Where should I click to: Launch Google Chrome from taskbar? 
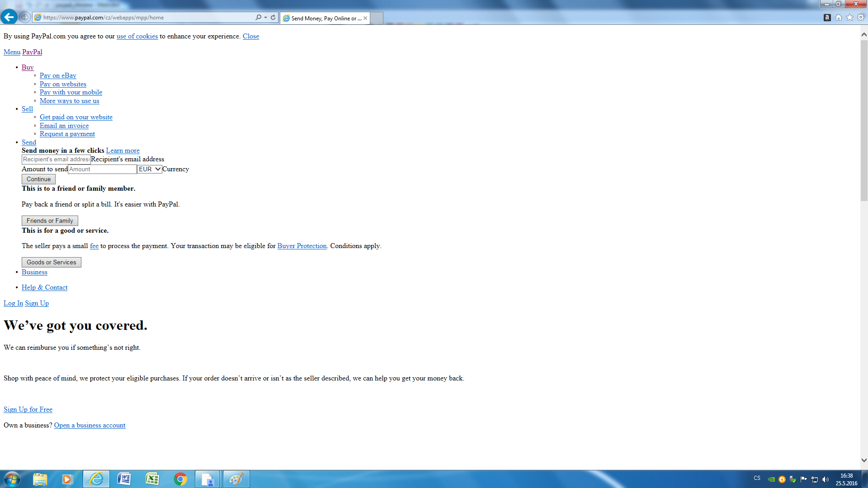coord(180,479)
